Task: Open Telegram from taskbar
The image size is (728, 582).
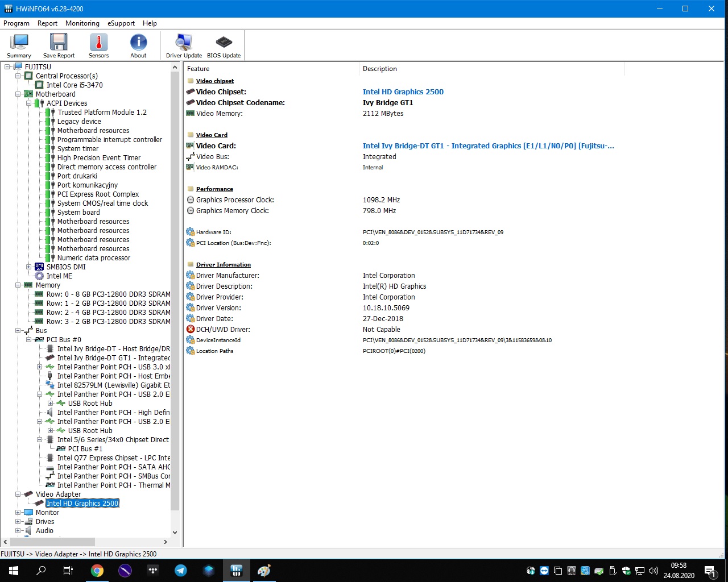Action: [x=181, y=571]
